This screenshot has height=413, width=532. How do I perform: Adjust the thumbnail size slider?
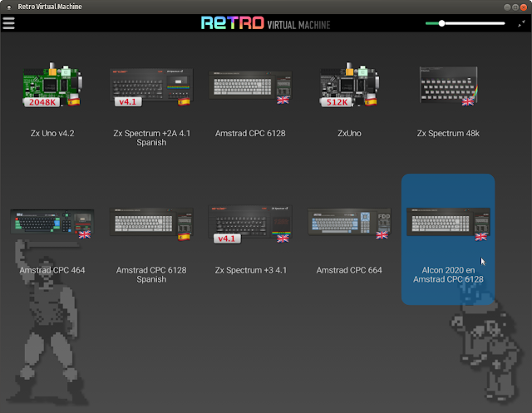click(465, 23)
